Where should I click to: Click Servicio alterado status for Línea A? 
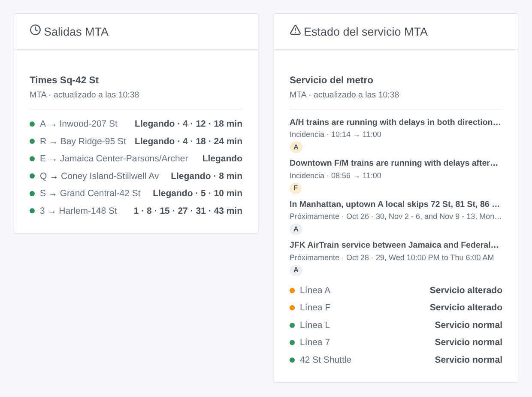coord(466,291)
